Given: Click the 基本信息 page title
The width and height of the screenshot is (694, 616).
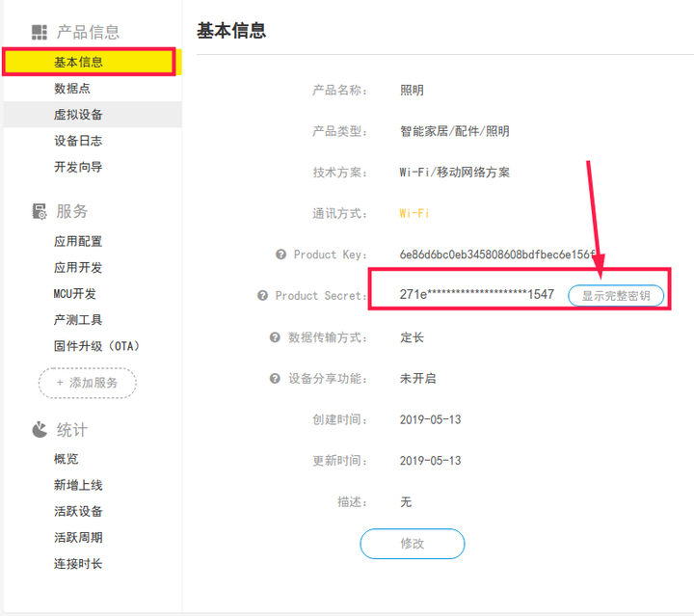Looking at the screenshot, I should point(231,31).
